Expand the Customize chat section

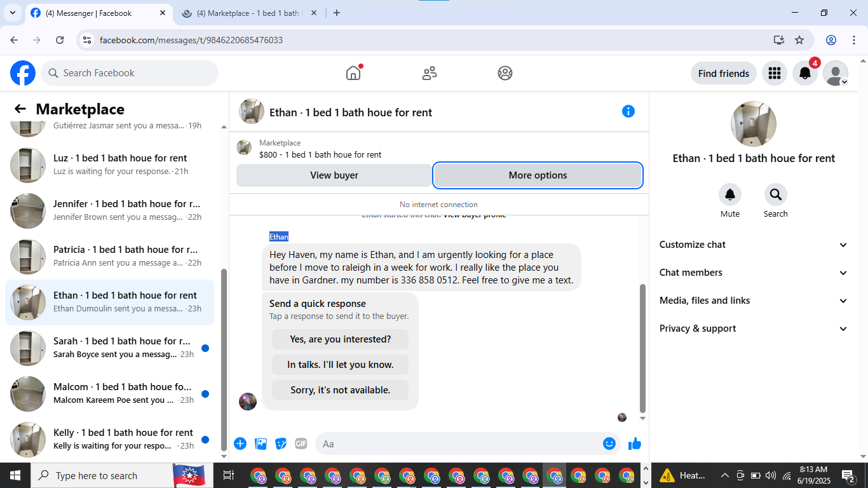click(754, 245)
